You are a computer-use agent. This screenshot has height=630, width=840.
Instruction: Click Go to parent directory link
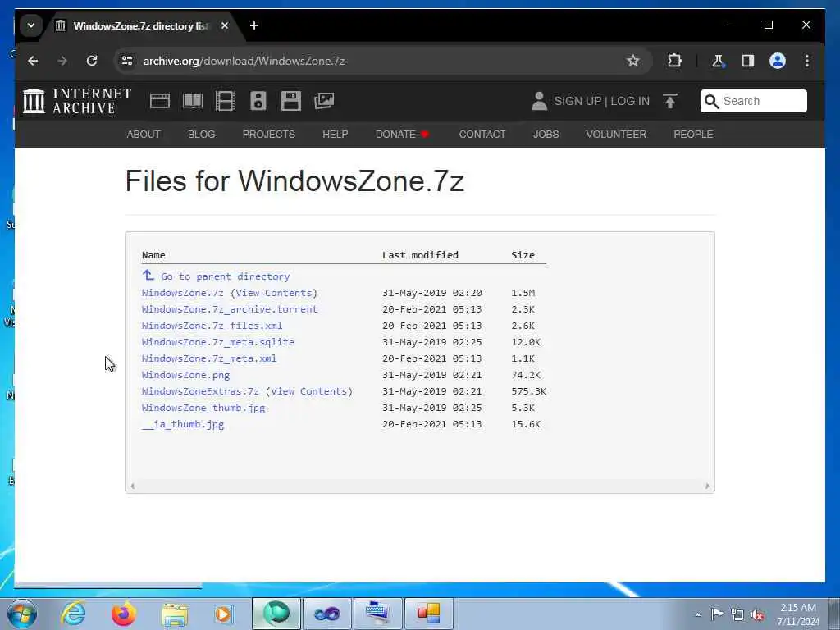pos(225,276)
